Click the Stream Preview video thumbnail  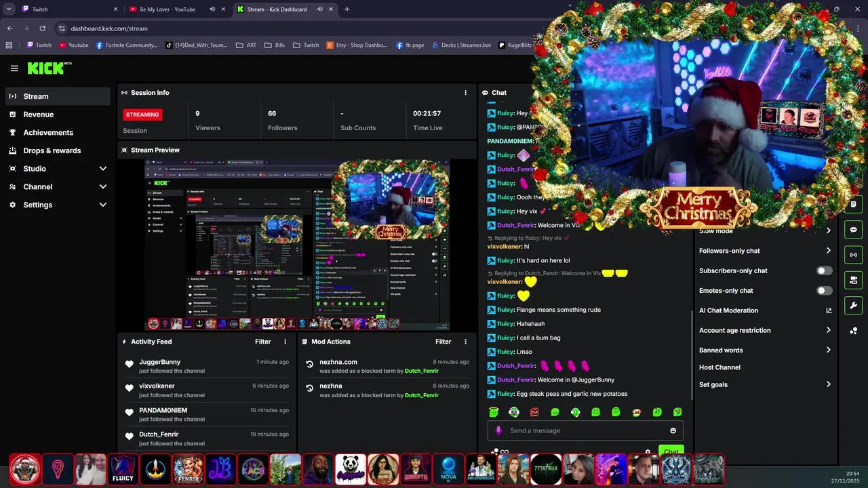click(x=297, y=245)
